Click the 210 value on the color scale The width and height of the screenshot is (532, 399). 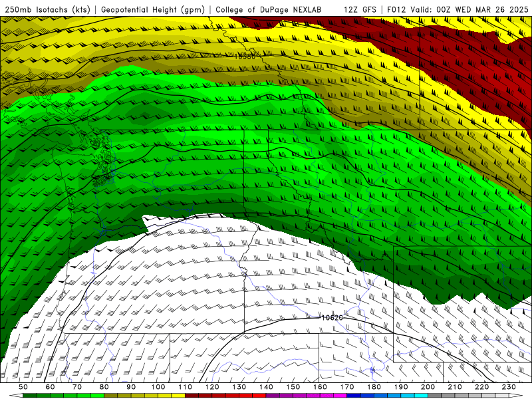(456, 387)
